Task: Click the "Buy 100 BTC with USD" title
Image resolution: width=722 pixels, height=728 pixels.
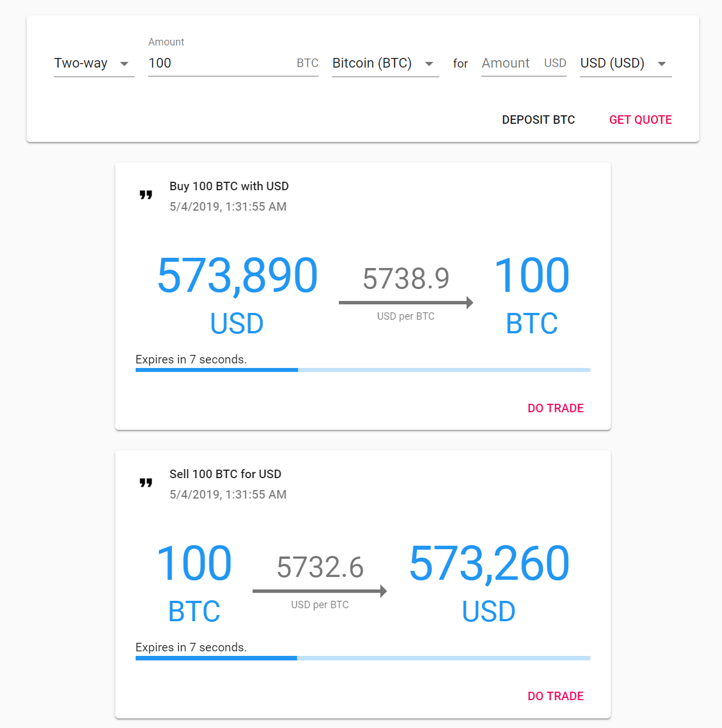Action: click(x=229, y=186)
